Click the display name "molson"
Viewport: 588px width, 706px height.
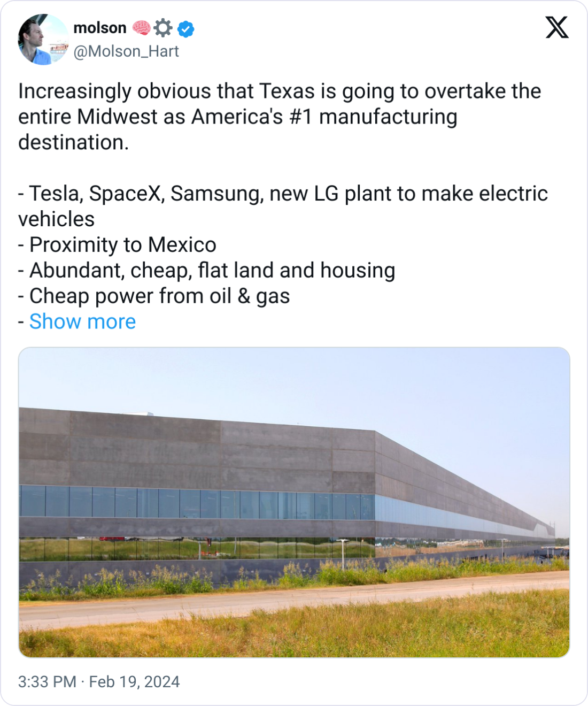coord(100,28)
